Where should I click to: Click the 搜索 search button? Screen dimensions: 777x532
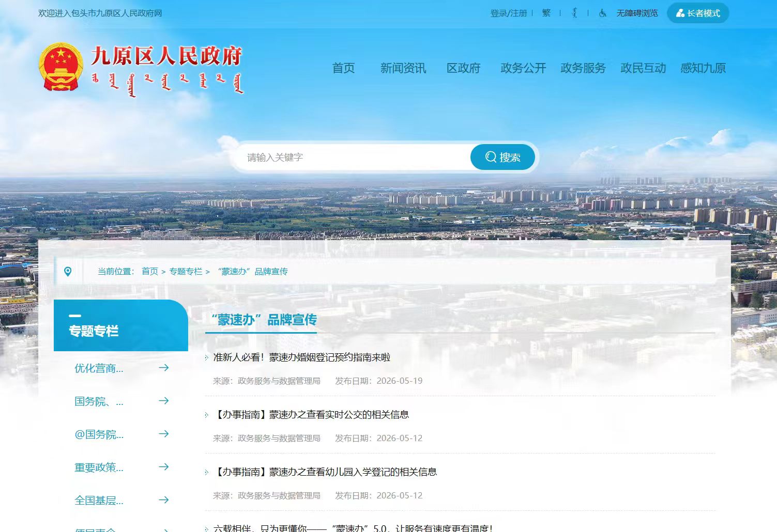coord(502,157)
